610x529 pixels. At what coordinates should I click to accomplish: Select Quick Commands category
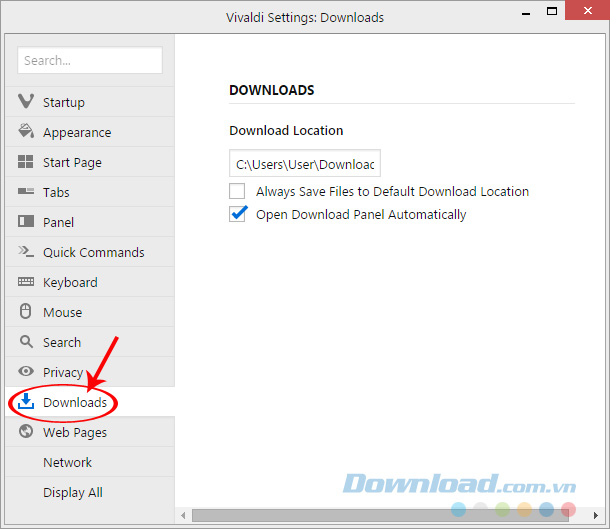pos(90,252)
